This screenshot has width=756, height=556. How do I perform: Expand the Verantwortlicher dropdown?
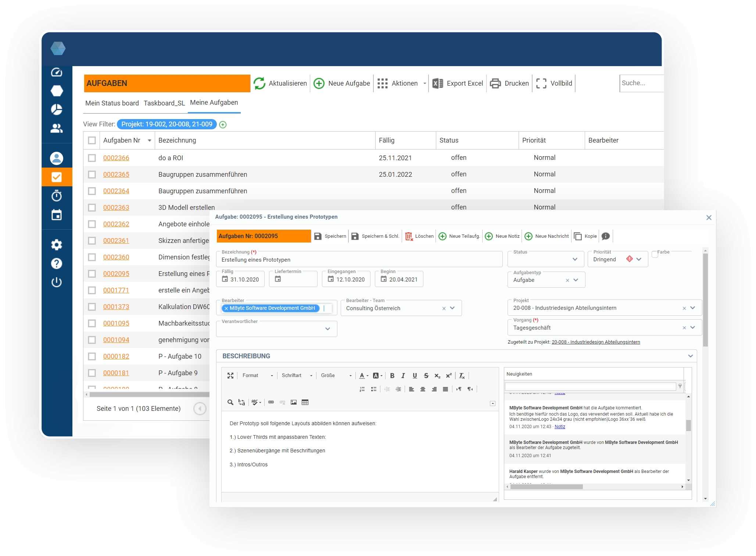click(x=327, y=329)
